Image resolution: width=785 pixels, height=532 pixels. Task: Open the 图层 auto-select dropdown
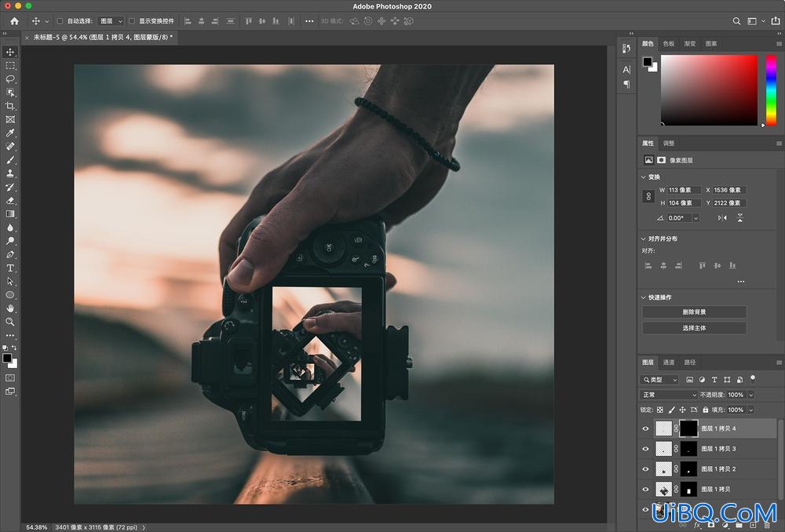point(110,21)
